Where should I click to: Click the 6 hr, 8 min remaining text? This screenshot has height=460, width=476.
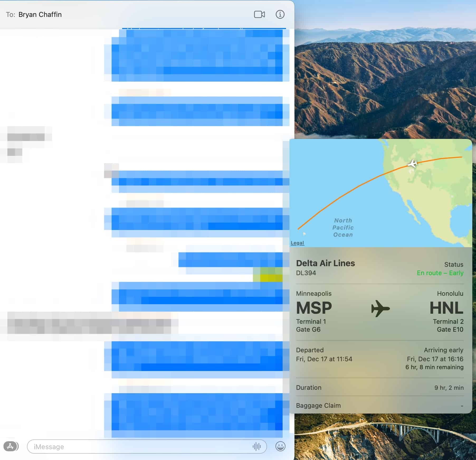tap(434, 367)
